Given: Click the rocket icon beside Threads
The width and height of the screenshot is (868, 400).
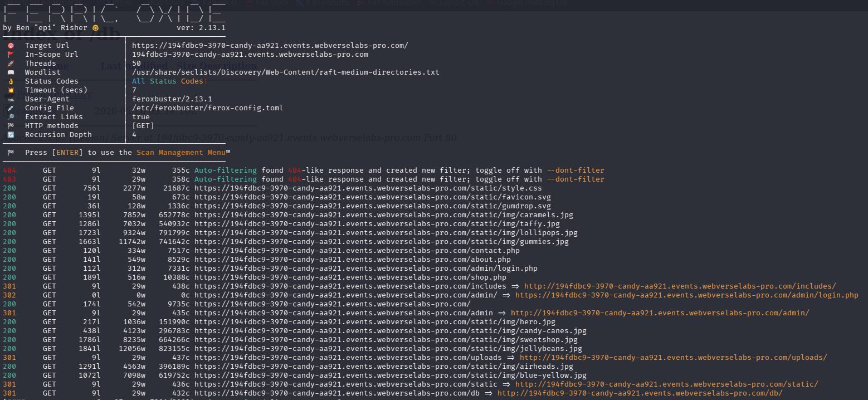Looking at the screenshot, I should (11, 64).
